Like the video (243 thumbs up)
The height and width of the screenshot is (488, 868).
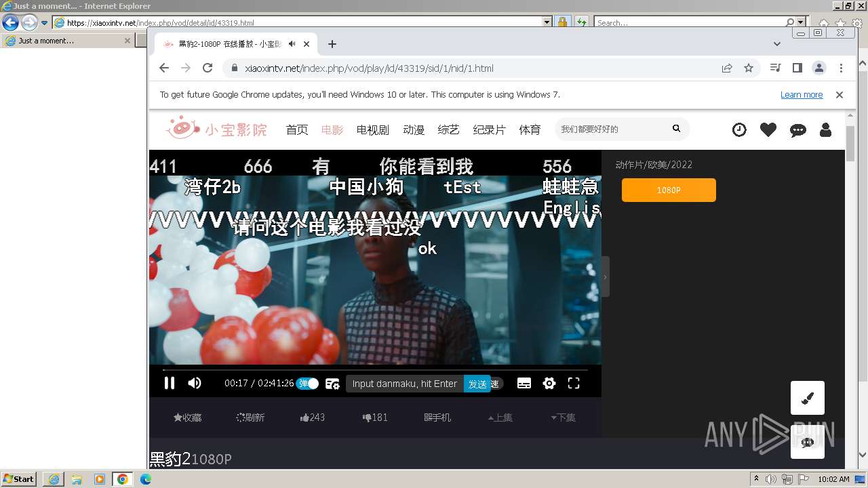point(313,418)
